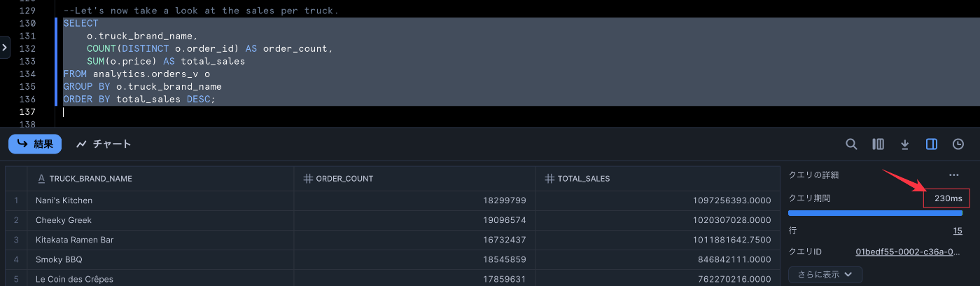Select result row number 1
Screen dimensions: 980x286
click(x=15, y=200)
